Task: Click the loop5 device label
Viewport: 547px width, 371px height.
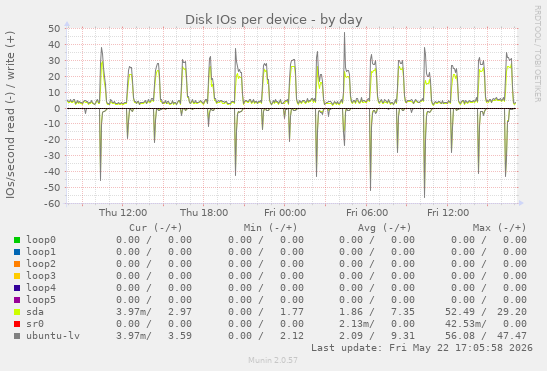Action: pyautogui.click(x=41, y=299)
